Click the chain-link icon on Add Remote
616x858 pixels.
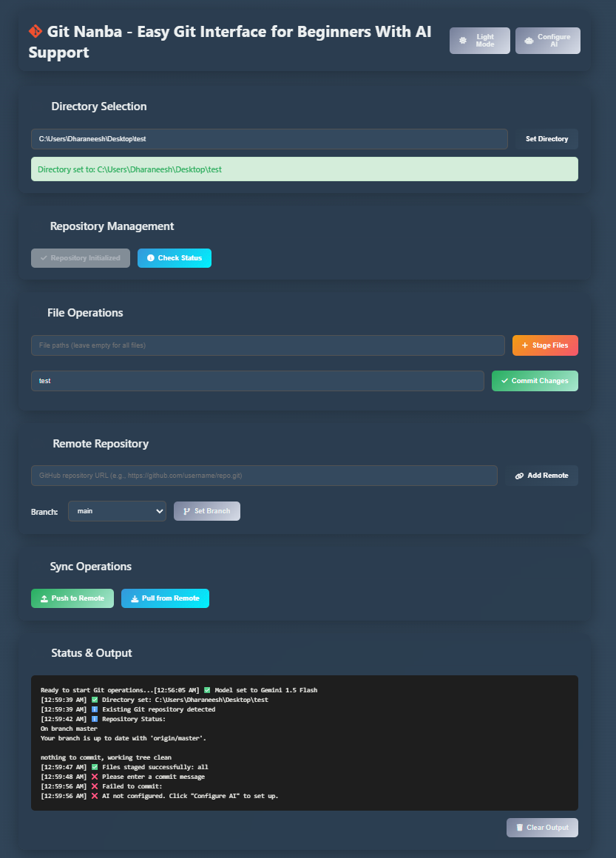[x=520, y=476]
